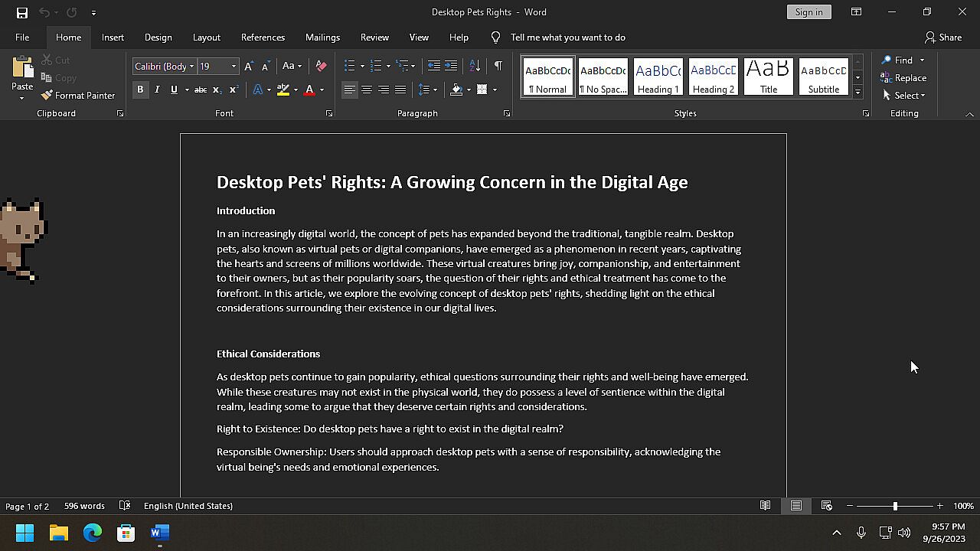980x551 pixels.
Task: Open the Insert ribbon tab
Action: (x=113, y=37)
